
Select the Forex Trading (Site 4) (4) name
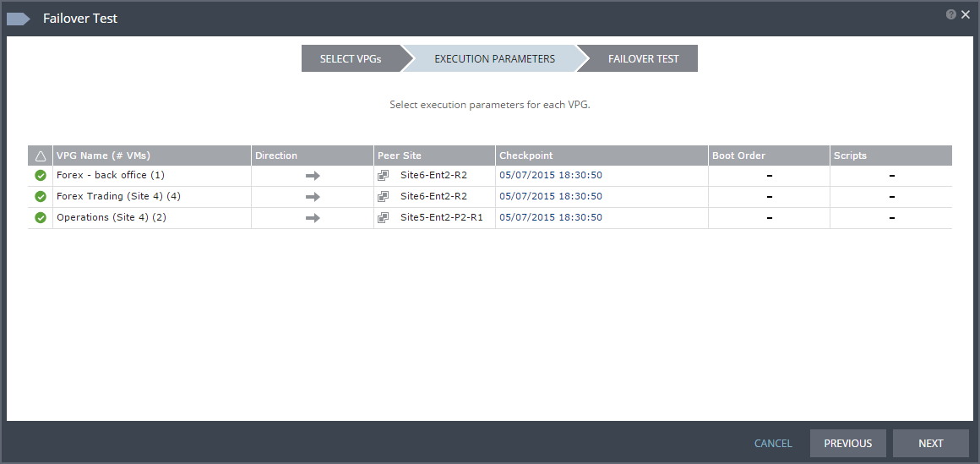[x=118, y=196]
